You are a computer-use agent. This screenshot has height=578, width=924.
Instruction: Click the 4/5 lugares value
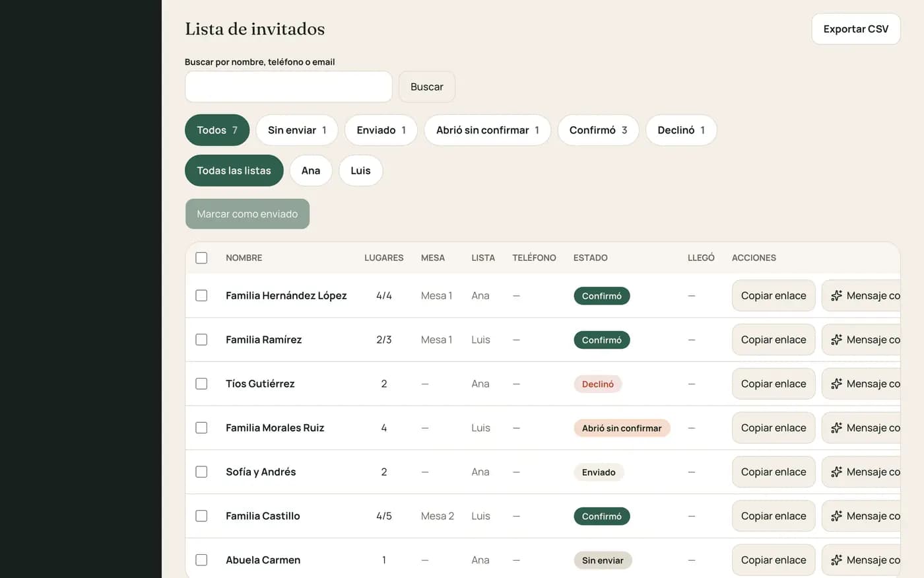click(x=384, y=516)
